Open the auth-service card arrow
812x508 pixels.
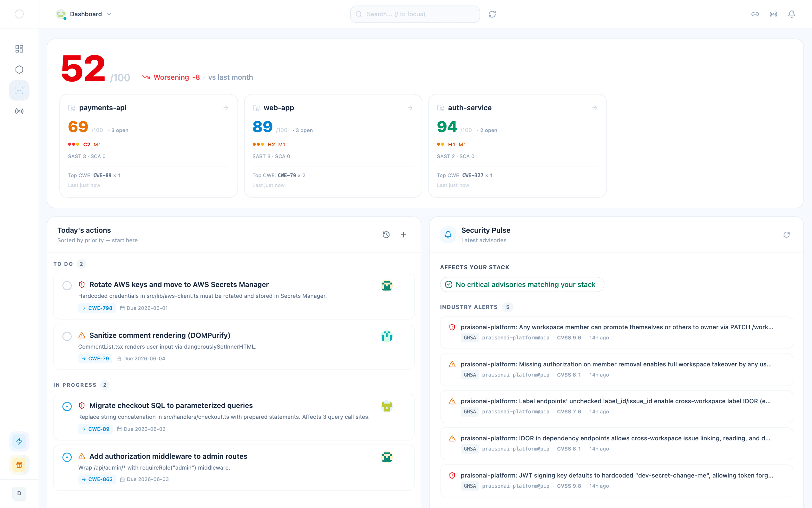coord(595,108)
